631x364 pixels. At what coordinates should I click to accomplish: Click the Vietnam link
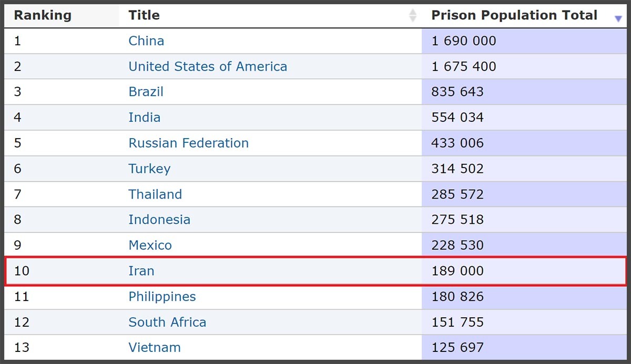coord(155,348)
